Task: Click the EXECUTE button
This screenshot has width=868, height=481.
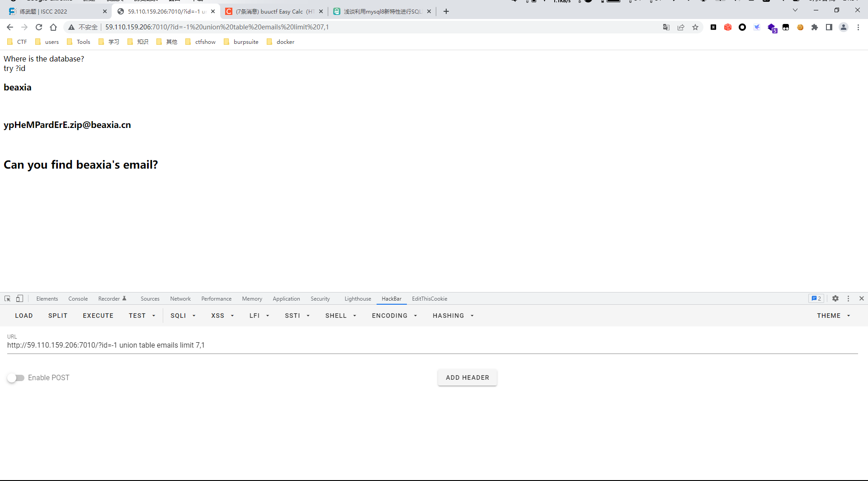Action: (x=98, y=316)
